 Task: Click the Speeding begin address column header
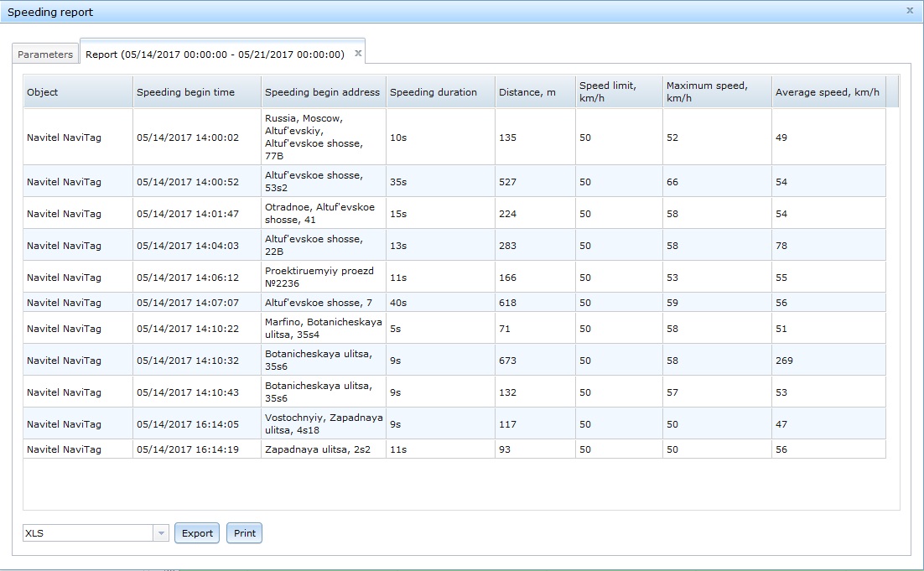(323, 92)
